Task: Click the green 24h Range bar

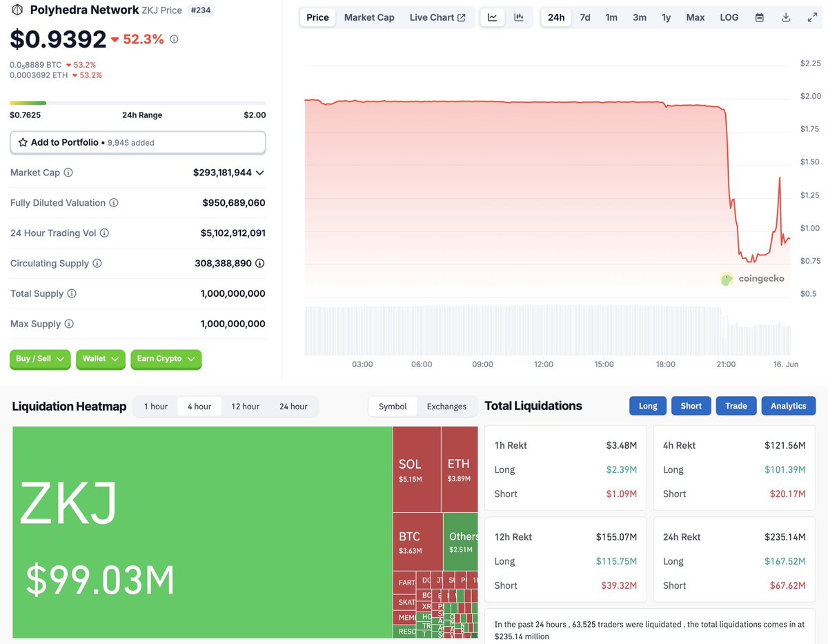Action: (28, 102)
